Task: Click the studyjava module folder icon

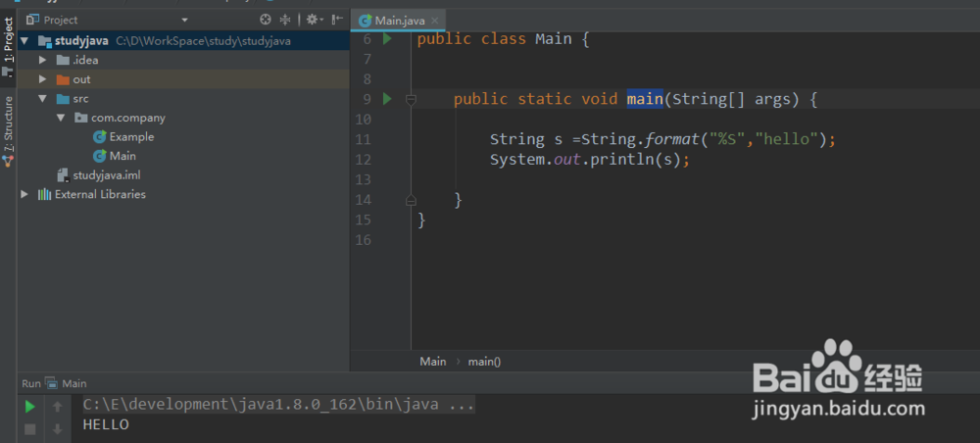Action: pyautogui.click(x=44, y=41)
